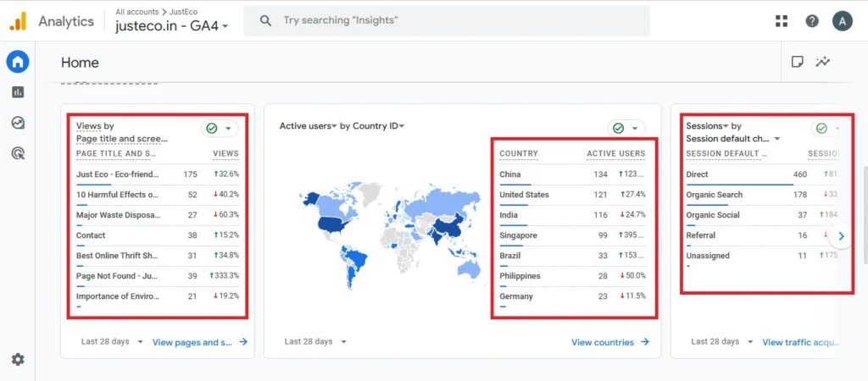Click the JustEco breadcrumb
This screenshot has height=381, width=868.
(x=183, y=11)
